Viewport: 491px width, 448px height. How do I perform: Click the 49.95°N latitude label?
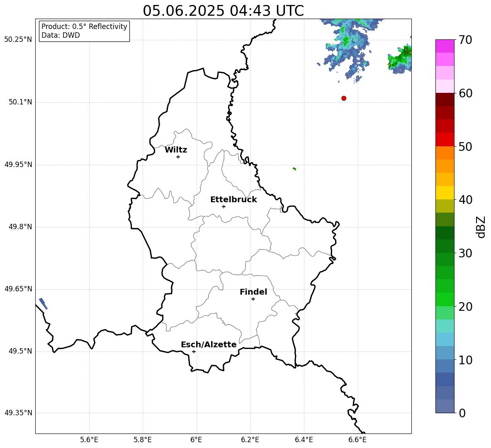click(18, 164)
